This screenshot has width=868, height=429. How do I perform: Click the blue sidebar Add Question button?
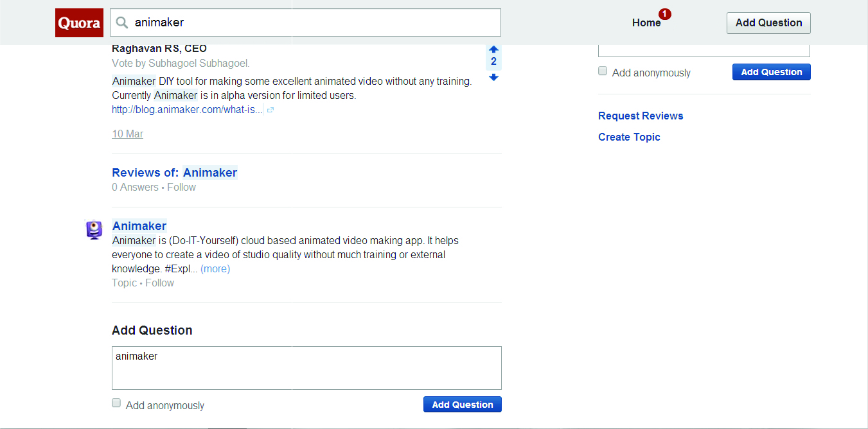pyautogui.click(x=772, y=72)
